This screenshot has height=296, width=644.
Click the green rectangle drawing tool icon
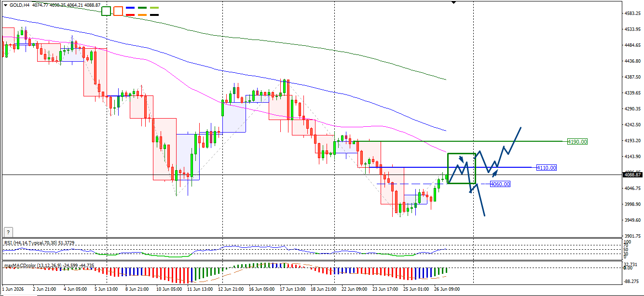(106, 11)
